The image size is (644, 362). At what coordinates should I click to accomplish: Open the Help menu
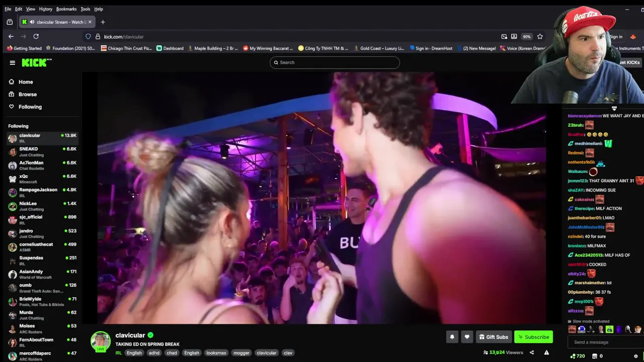[x=99, y=9]
